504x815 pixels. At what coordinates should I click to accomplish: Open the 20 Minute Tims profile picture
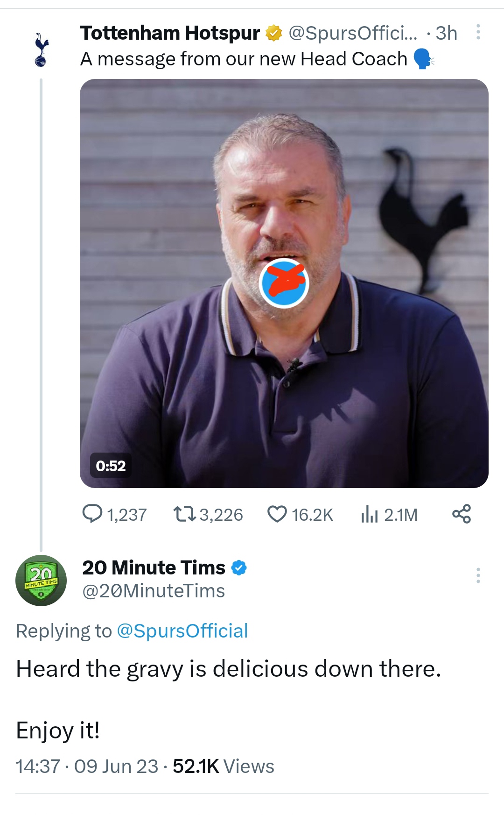(41, 581)
